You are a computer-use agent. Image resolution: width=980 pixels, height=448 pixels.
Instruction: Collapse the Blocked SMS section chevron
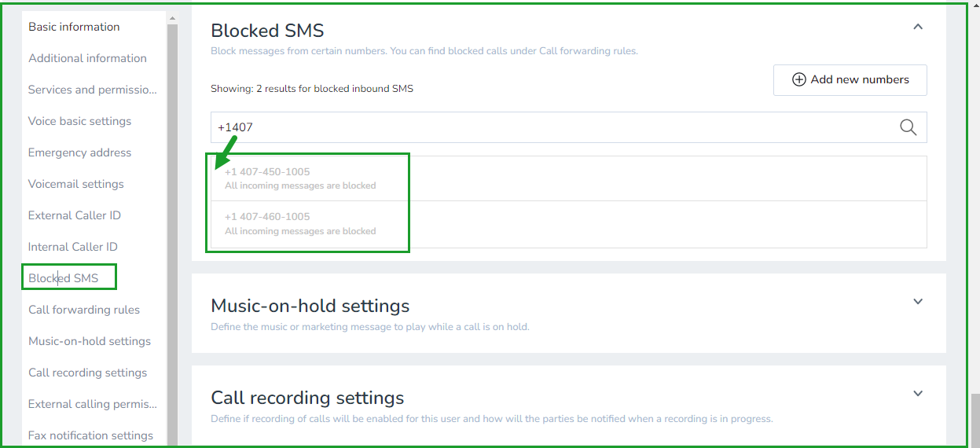pos(917,27)
